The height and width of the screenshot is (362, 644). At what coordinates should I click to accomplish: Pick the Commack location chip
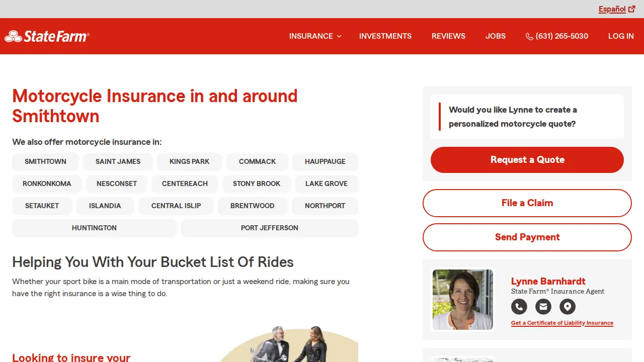(257, 161)
